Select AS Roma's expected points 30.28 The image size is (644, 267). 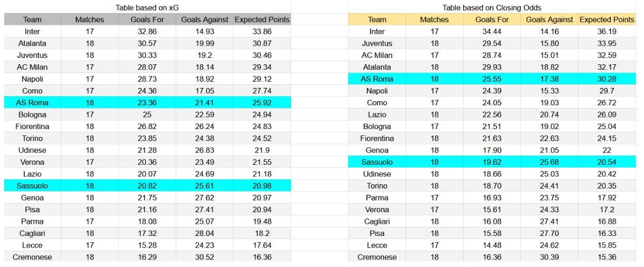[x=607, y=79]
